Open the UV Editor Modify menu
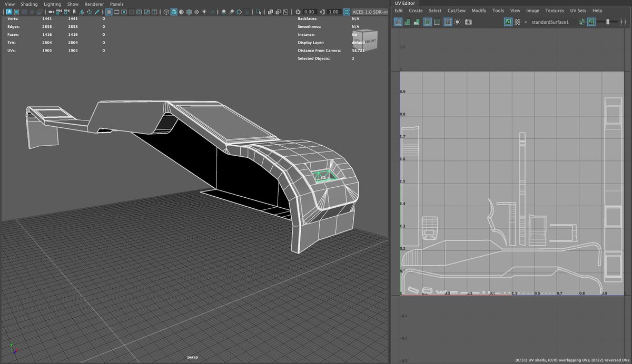Screen dimensions: 632x364 tap(479, 11)
